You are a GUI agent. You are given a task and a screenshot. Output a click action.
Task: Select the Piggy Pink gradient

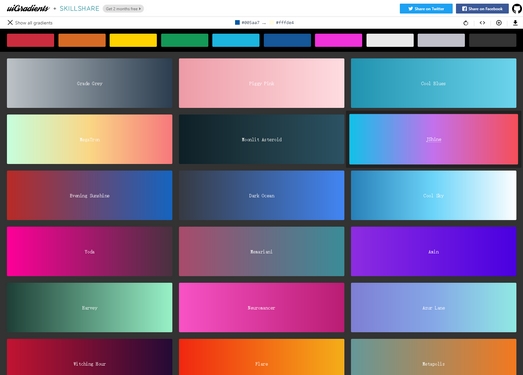(262, 83)
